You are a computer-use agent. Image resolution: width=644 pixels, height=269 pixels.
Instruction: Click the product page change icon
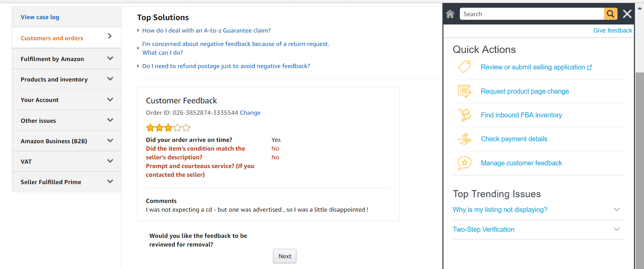[465, 91]
